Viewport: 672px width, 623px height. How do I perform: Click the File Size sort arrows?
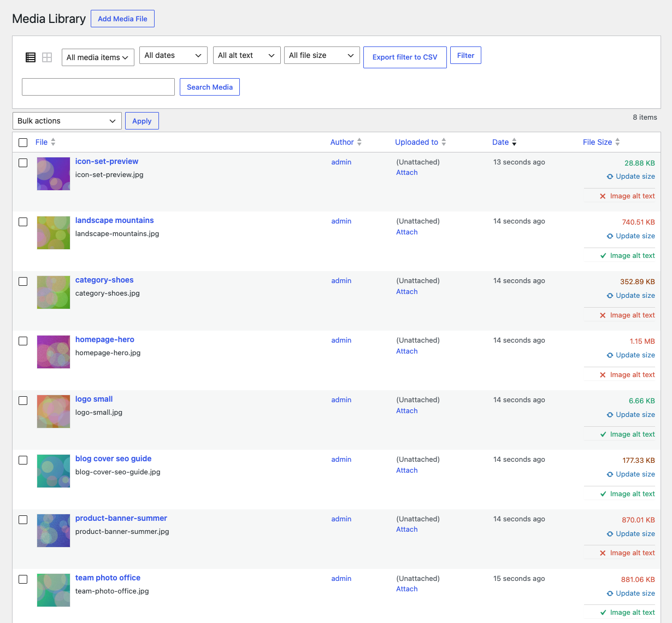tap(617, 142)
